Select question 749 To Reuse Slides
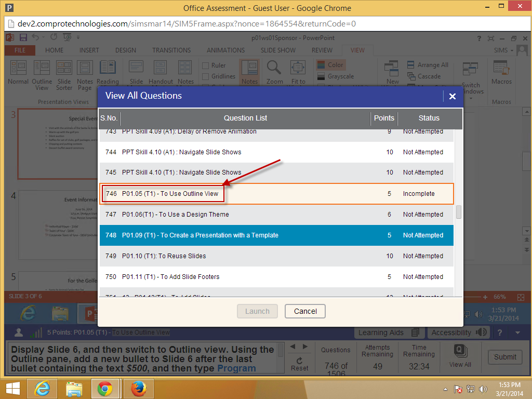 276,256
